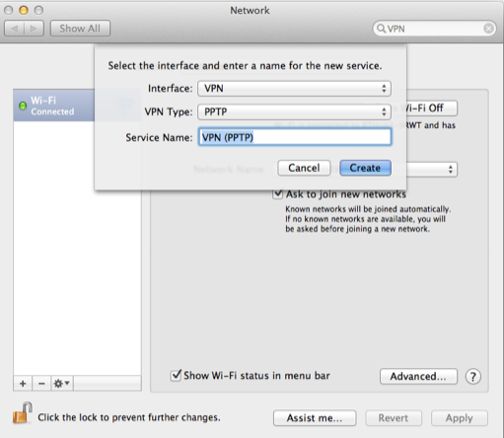This screenshot has height=438, width=504.
Task: Click the orange padlock icon
Action: tap(22, 412)
